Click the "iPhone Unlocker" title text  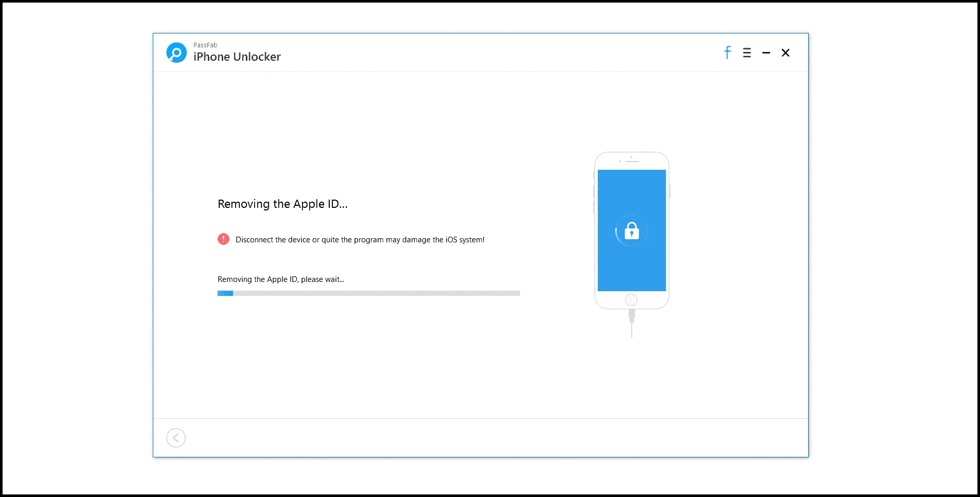click(237, 57)
